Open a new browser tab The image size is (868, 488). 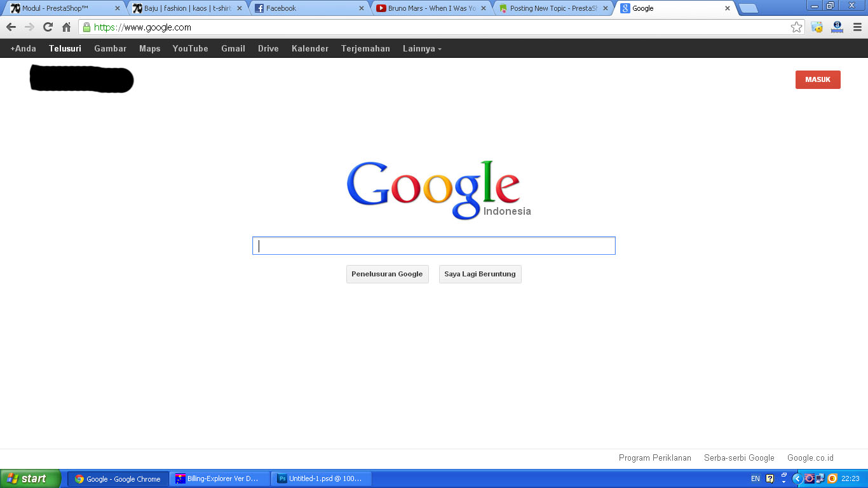tap(749, 8)
